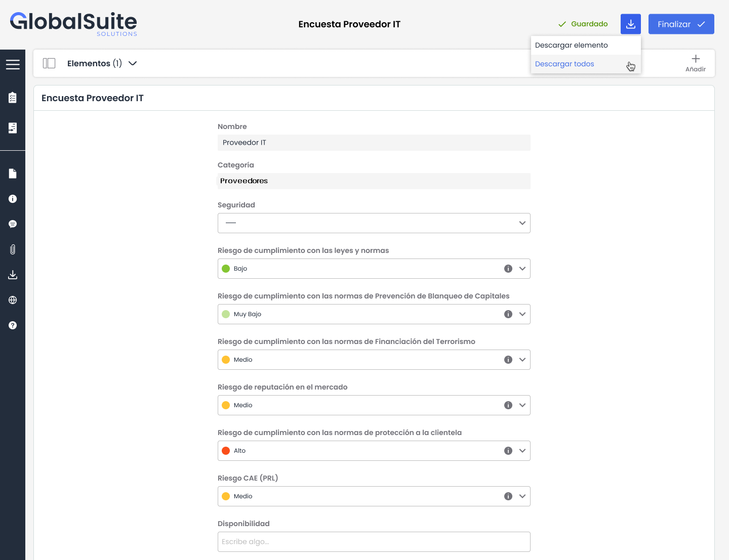This screenshot has height=560, width=729.
Task: Click the comments speech bubble icon
Action: tap(13, 224)
